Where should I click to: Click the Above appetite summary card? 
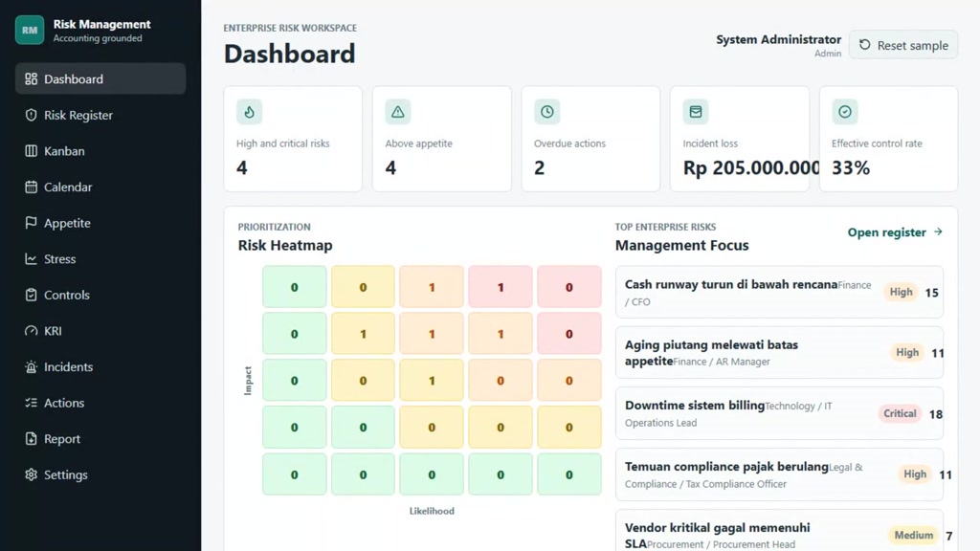(442, 139)
